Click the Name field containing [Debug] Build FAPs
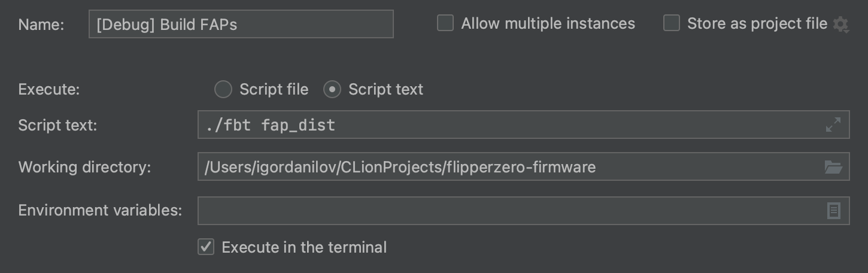This screenshot has height=273, width=868. [241, 25]
